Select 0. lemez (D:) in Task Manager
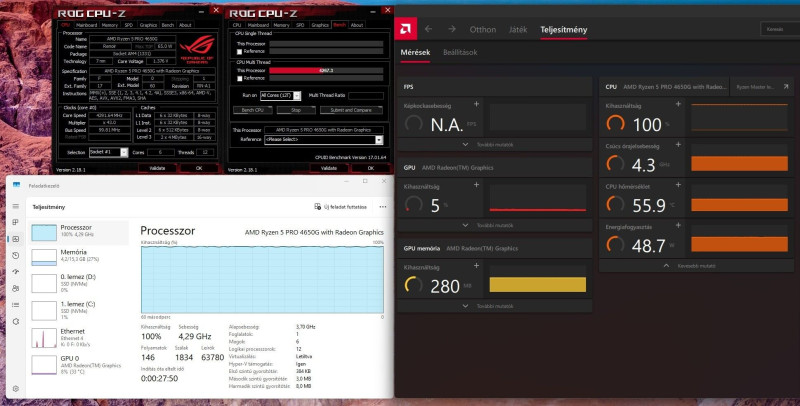 click(x=80, y=283)
